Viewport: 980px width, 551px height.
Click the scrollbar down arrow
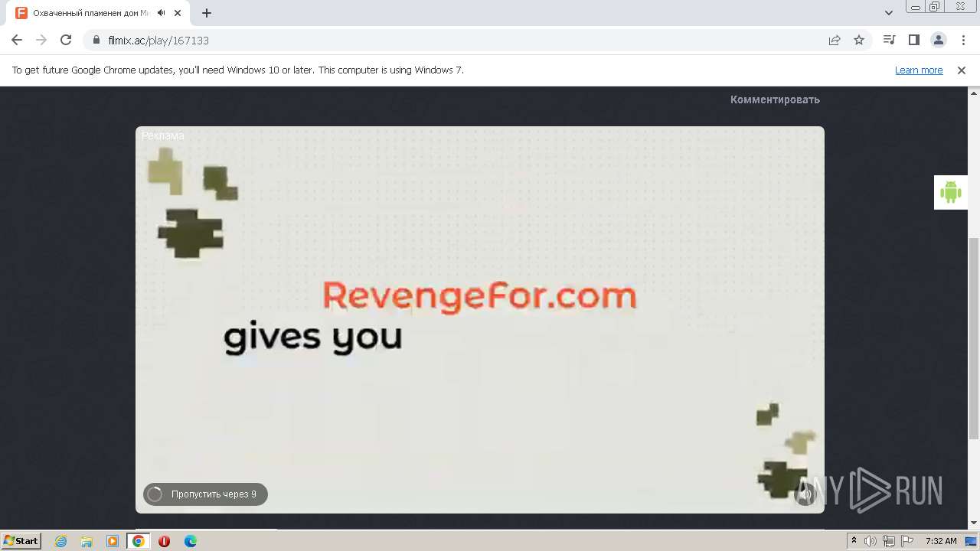click(x=974, y=523)
